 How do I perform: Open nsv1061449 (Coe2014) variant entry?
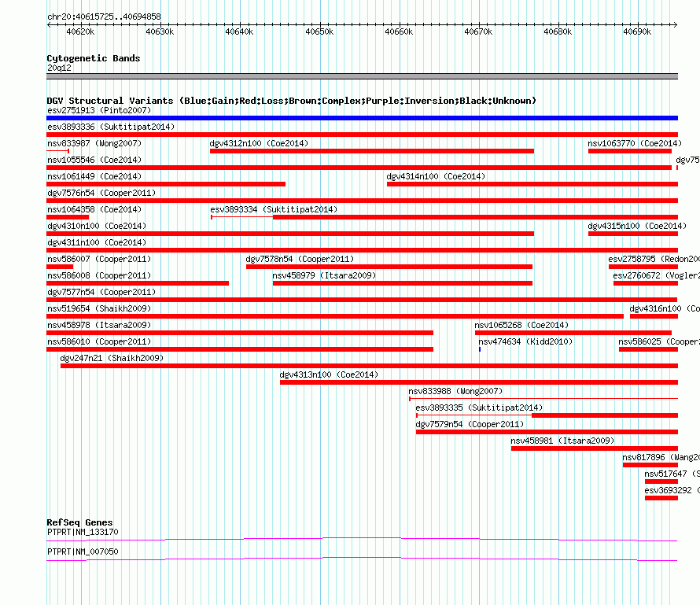[x=94, y=176]
